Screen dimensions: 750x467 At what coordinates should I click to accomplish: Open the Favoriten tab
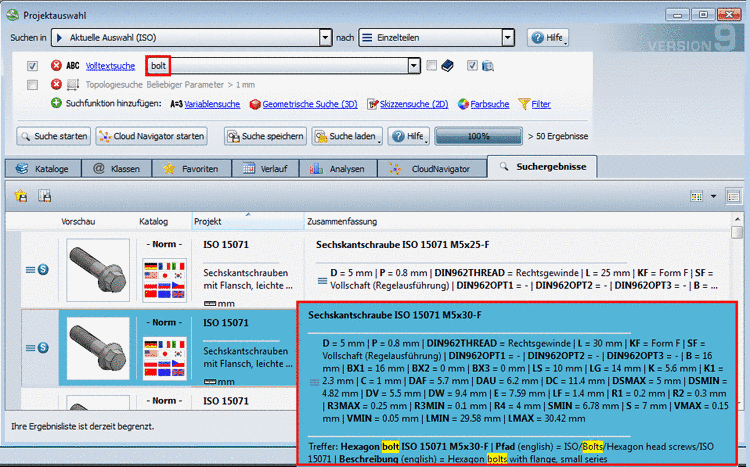click(192, 168)
